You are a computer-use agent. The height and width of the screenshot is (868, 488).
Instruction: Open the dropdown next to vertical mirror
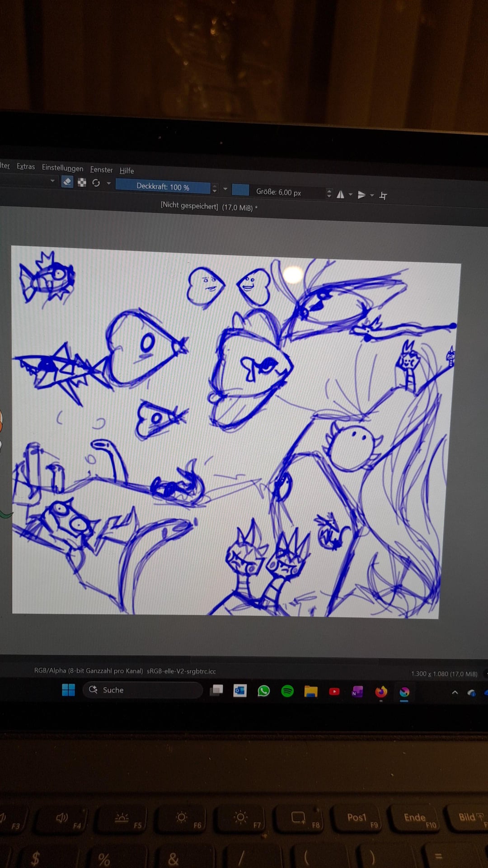click(372, 195)
